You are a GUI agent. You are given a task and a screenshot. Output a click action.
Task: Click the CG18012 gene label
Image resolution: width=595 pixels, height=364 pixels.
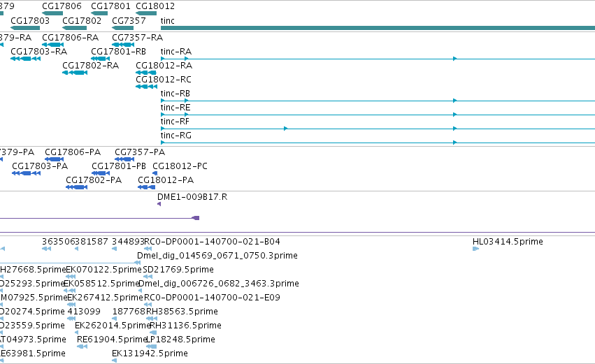tap(155, 6)
